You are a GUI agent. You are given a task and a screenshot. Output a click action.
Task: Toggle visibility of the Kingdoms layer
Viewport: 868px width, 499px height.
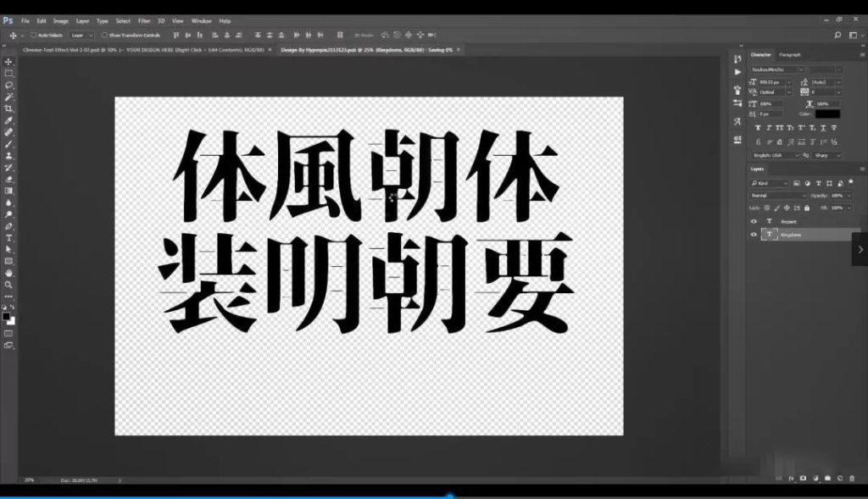point(754,235)
